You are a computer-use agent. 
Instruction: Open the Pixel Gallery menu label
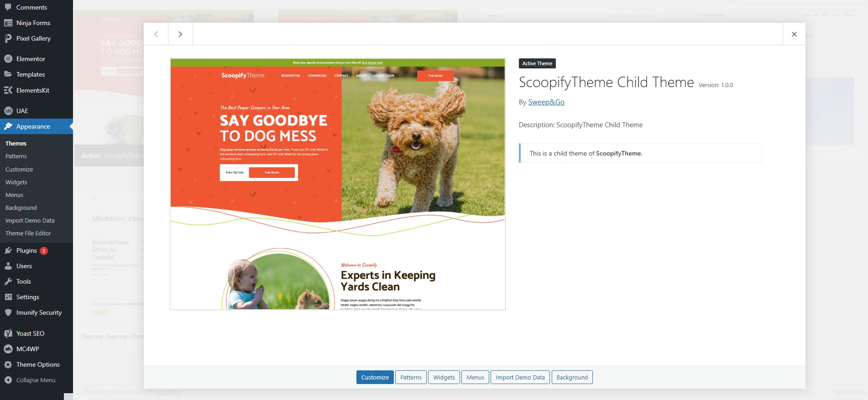tap(33, 38)
